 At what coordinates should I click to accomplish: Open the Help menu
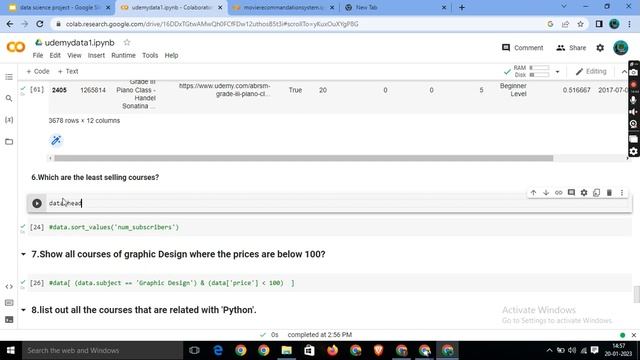coord(171,56)
